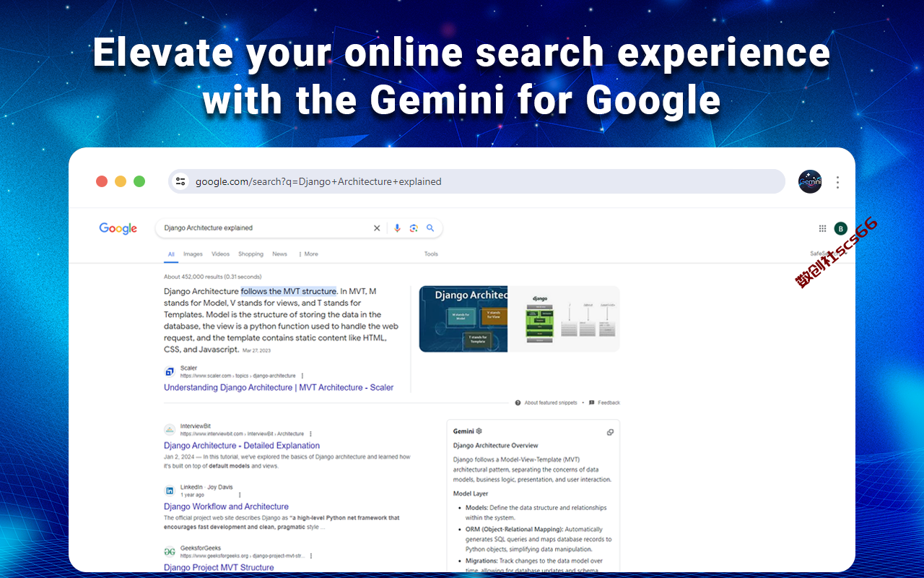Click the 'Jan 2, 2024' InterviewBit snippet text
This screenshot has height=578, width=924.
click(x=287, y=462)
